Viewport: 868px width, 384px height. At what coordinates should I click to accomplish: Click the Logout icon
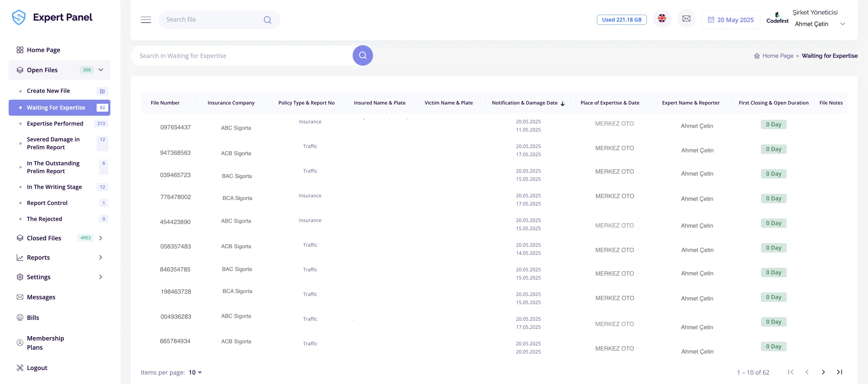click(x=20, y=368)
